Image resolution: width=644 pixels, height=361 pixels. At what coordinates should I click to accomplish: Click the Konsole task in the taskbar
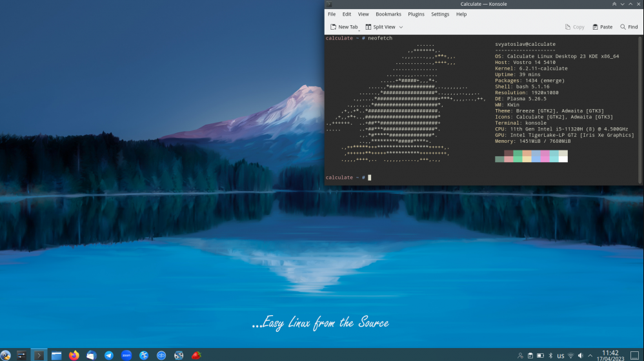click(39, 355)
